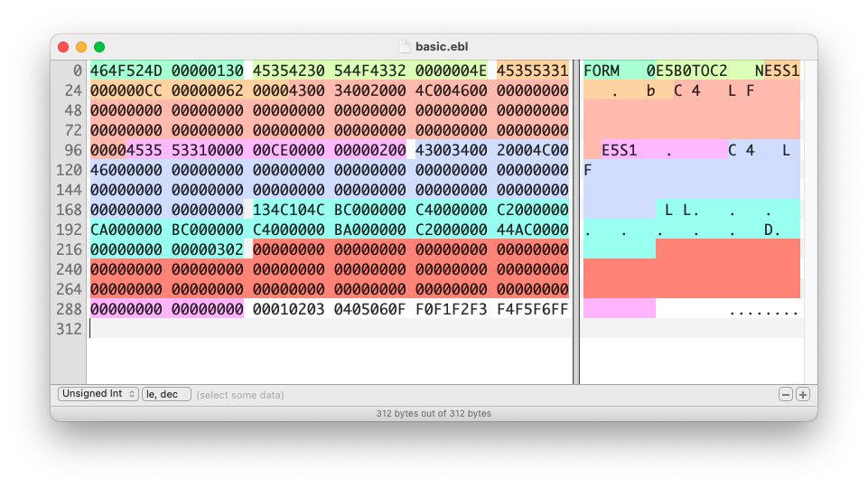
Task: Click hex group 0405060F
Action: [x=369, y=310]
